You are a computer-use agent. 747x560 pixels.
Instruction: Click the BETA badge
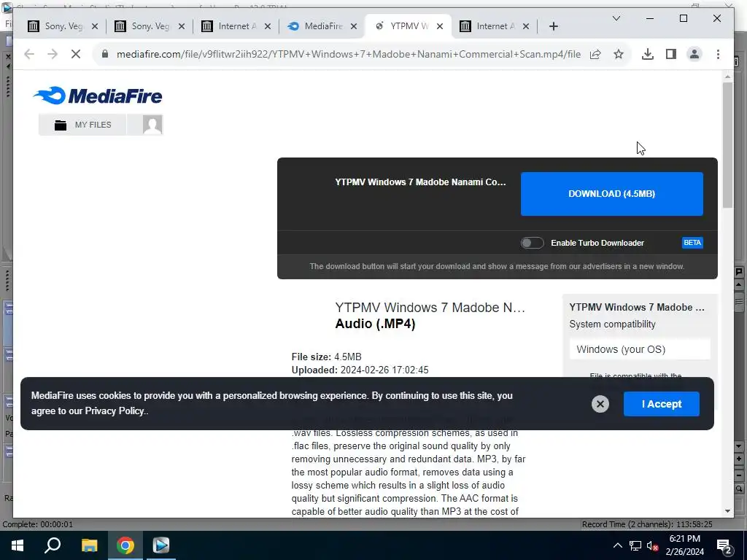[x=692, y=243]
